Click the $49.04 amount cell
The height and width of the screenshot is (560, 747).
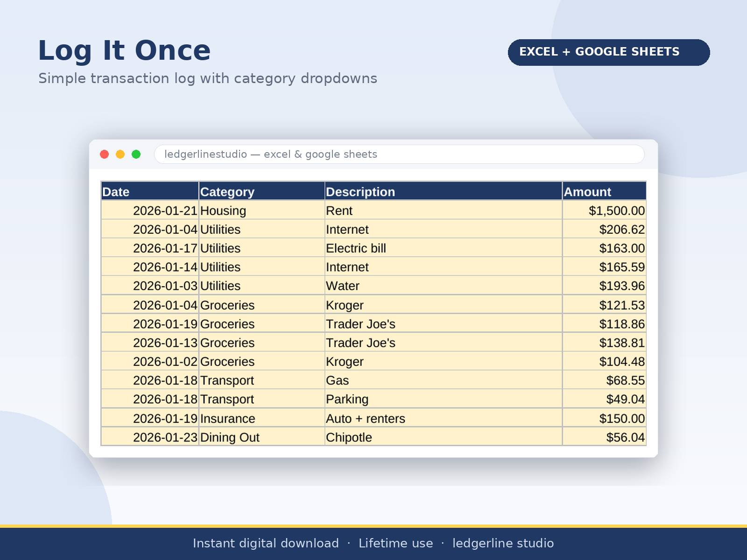[605, 399]
